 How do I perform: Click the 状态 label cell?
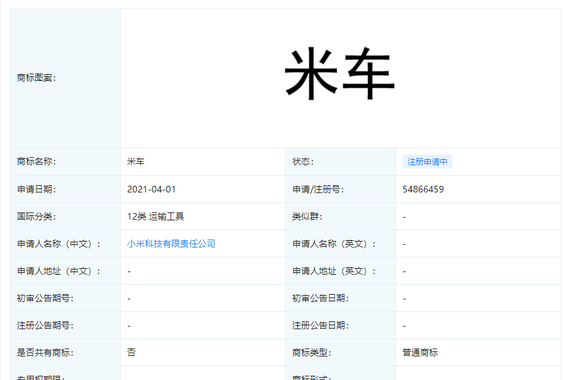tap(341, 162)
